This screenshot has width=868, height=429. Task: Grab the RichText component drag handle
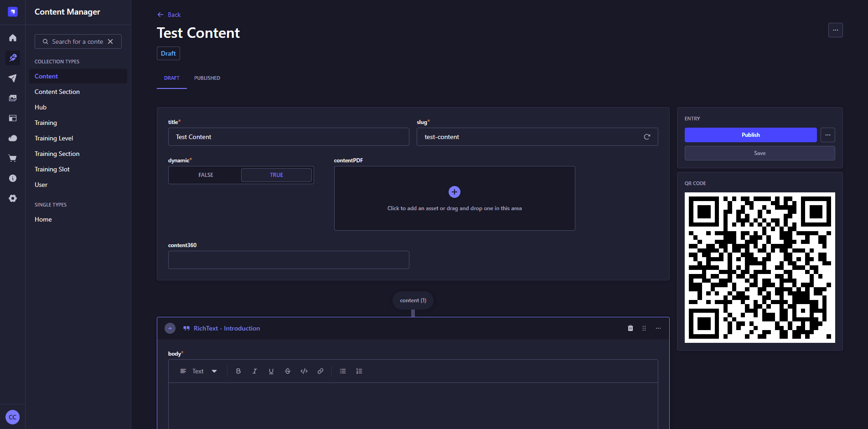point(644,328)
